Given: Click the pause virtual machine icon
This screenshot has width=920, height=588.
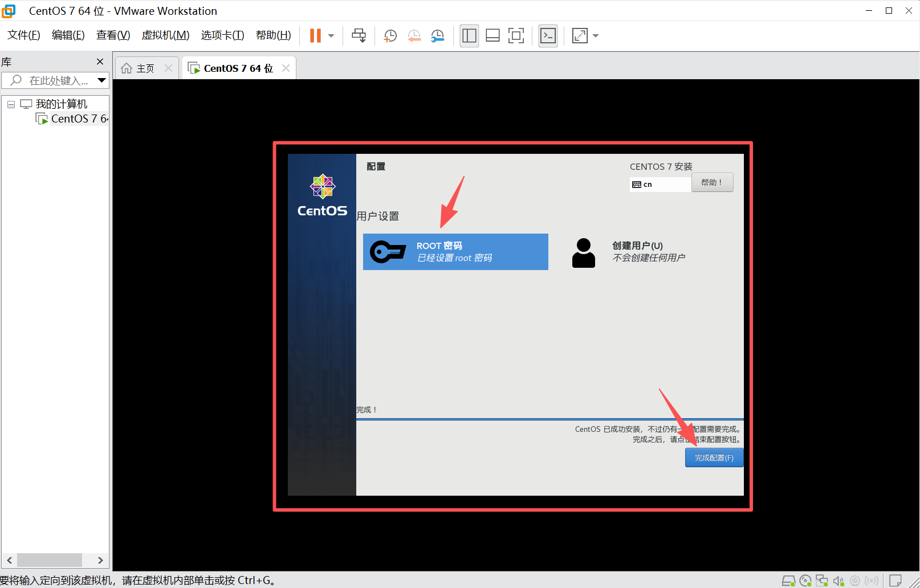Looking at the screenshot, I should [315, 36].
